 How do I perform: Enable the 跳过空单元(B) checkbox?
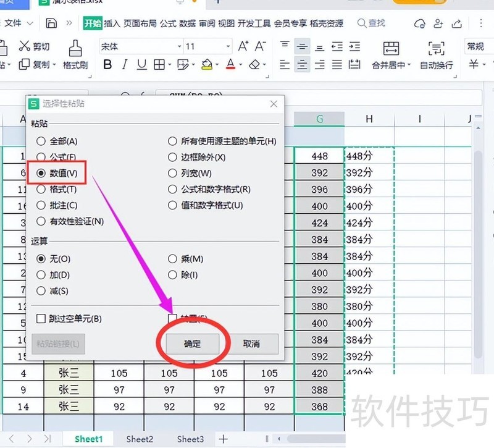(41, 319)
